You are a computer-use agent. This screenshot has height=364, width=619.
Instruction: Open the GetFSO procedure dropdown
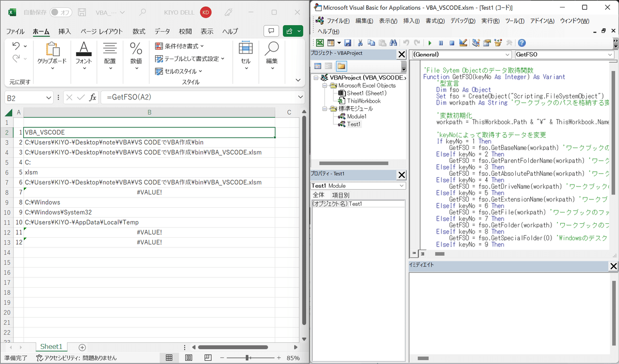coord(611,54)
